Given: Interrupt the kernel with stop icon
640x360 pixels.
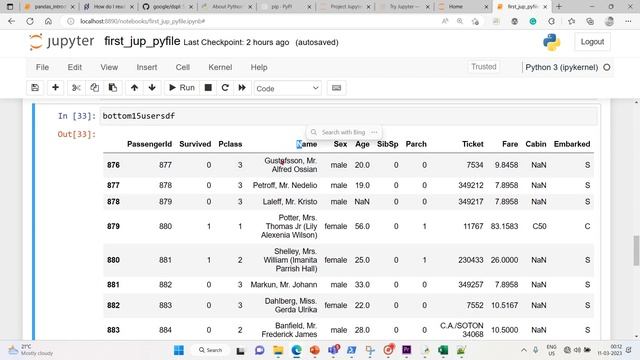Looking at the screenshot, I should pyautogui.click(x=208, y=88).
